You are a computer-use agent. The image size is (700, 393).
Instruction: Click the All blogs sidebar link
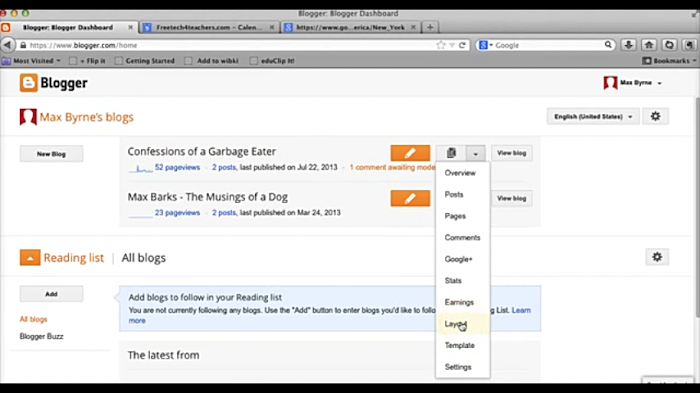tap(33, 319)
